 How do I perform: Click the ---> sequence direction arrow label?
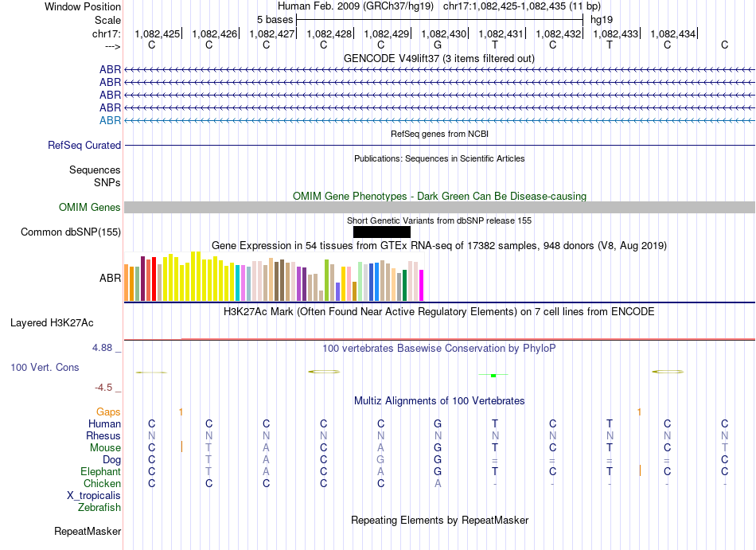[113, 46]
